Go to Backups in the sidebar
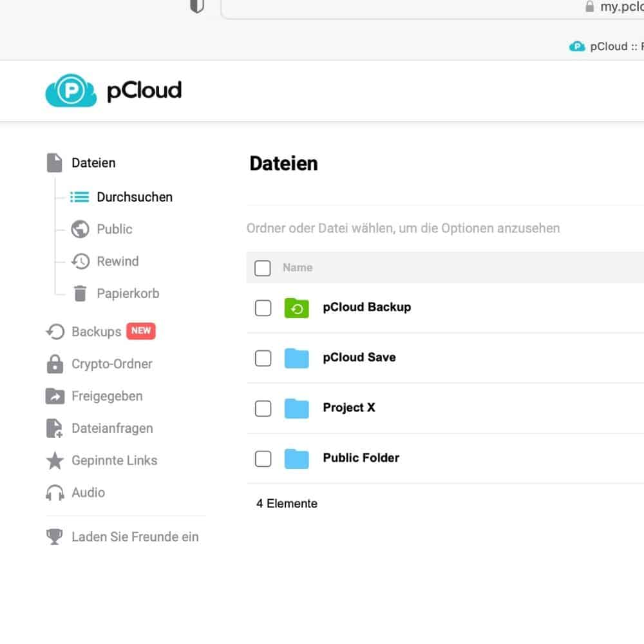Image resolution: width=644 pixels, height=644 pixels. coord(97,332)
